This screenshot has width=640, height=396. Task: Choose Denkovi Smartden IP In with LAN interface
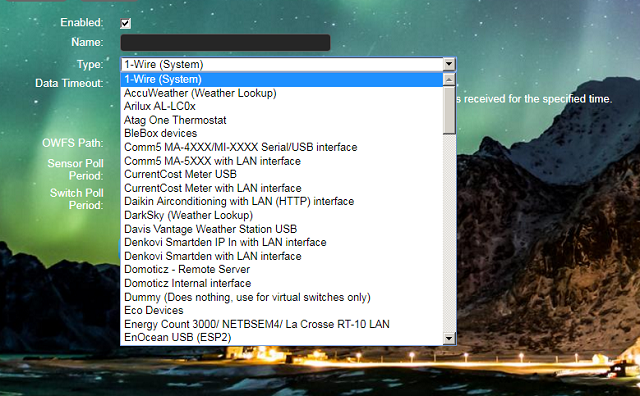click(x=282, y=242)
